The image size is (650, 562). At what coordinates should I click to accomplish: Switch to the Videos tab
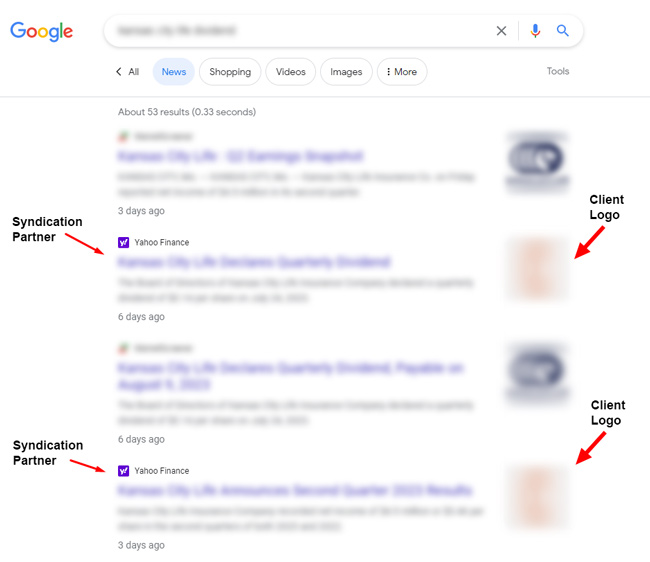[x=291, y=72]
